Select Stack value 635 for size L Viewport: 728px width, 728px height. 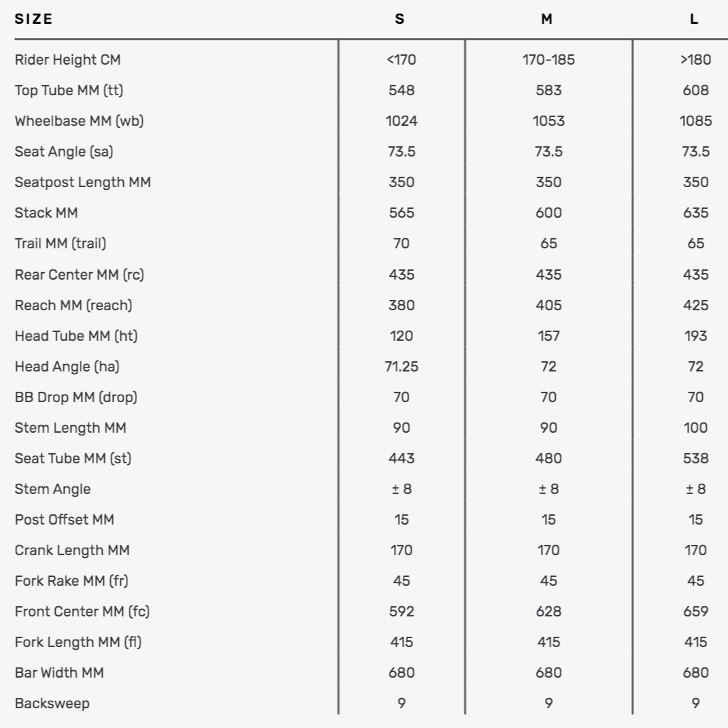tap(695, 213)
